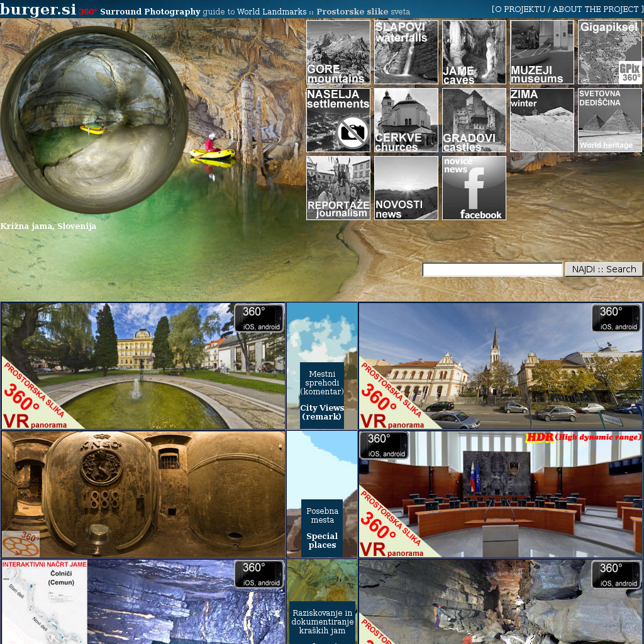Select the ZIMA winter category tile
Screen dimensions: 644x644
pos(542,120)
